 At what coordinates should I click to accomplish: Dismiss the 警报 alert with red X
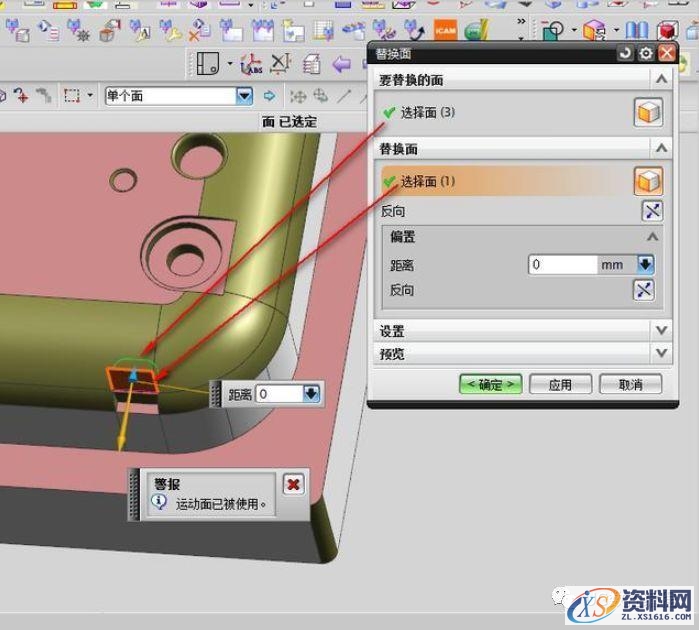pos(293,484)
